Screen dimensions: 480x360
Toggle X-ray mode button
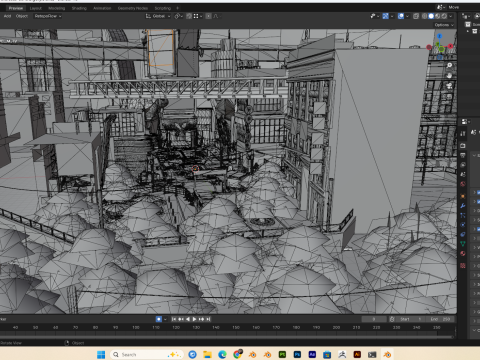[x=416, y=16]
